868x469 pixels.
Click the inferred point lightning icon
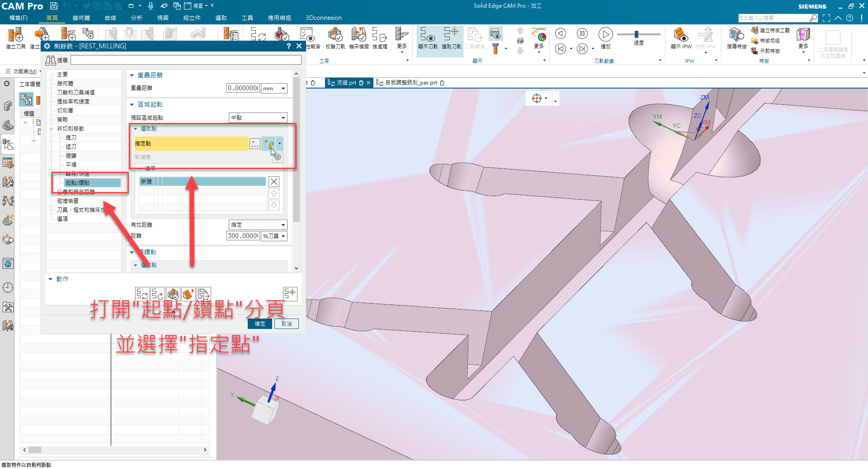(x=269, y=144)
